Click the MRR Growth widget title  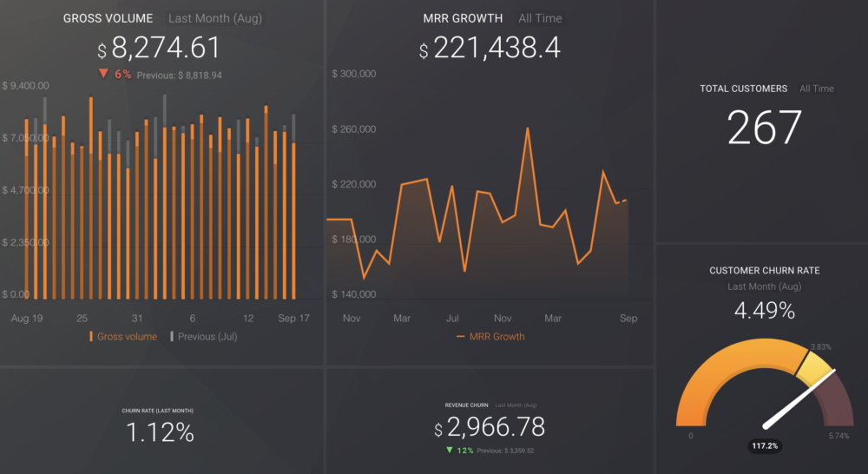tap(463, 18)
